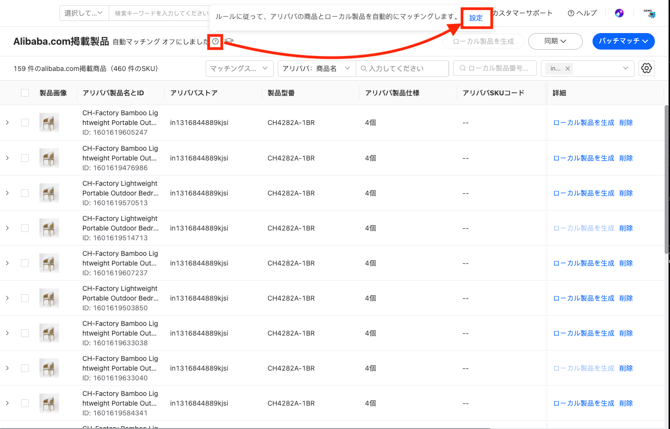
Task: Click 削除 for product ID 1601619570513
Action: coord(625,193)
